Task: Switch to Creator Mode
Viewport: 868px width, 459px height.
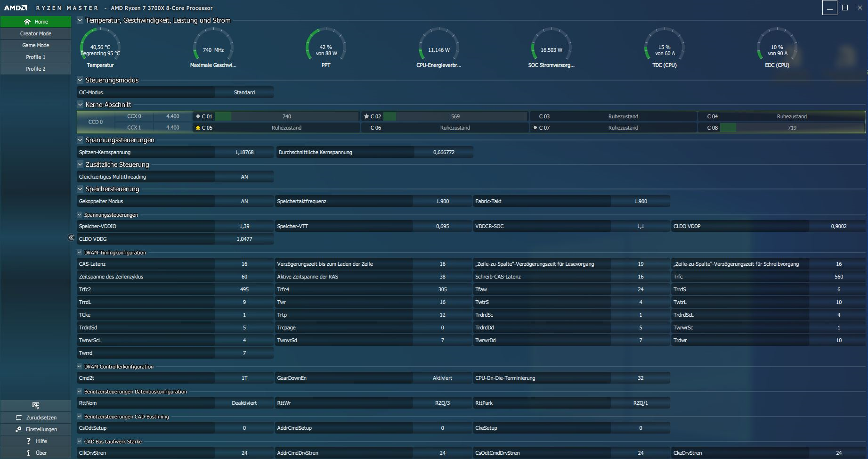Action: (x=35, y=33)
